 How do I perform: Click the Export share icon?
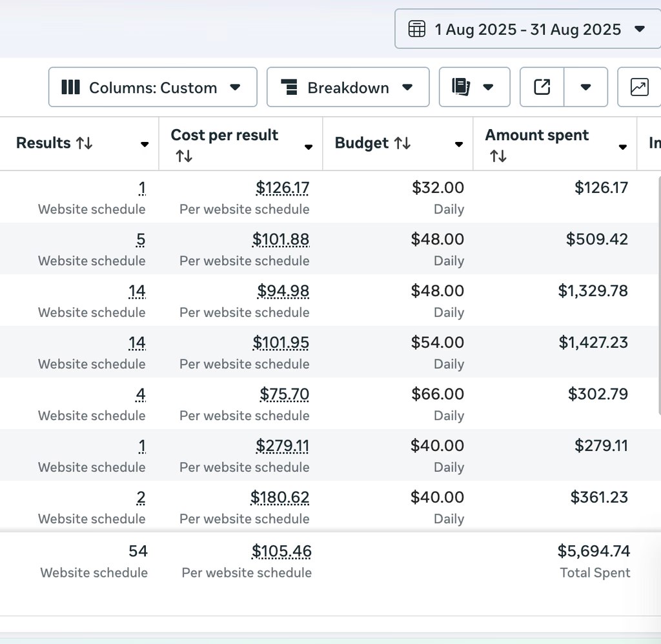coord(541,86)
